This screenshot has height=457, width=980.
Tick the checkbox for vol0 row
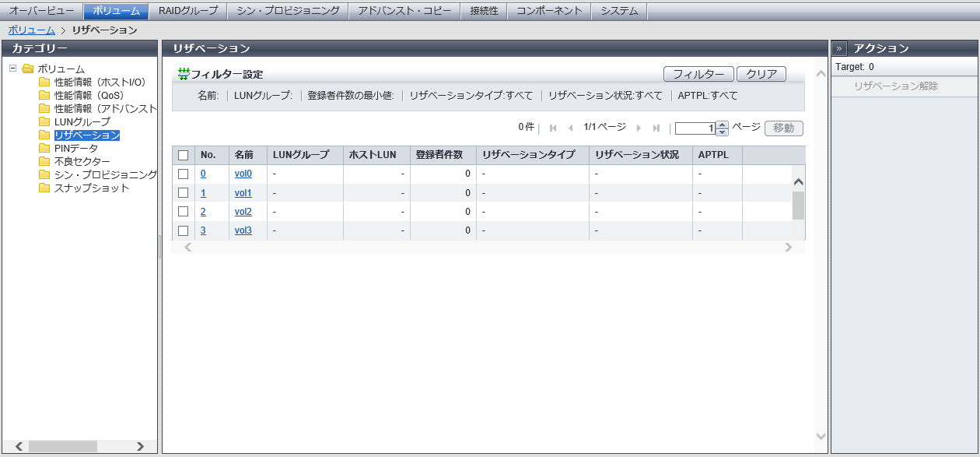click(184, 174)
